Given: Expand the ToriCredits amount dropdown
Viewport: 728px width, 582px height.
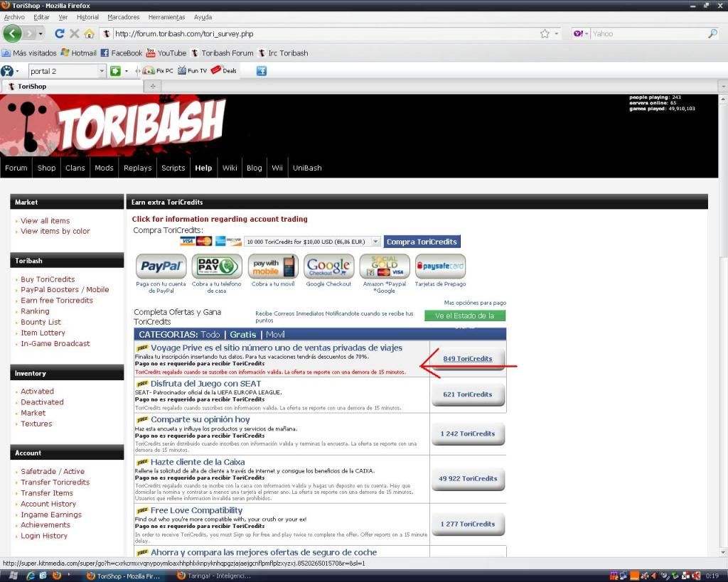Looking at the screenshot, I should (x=376, y=242).
